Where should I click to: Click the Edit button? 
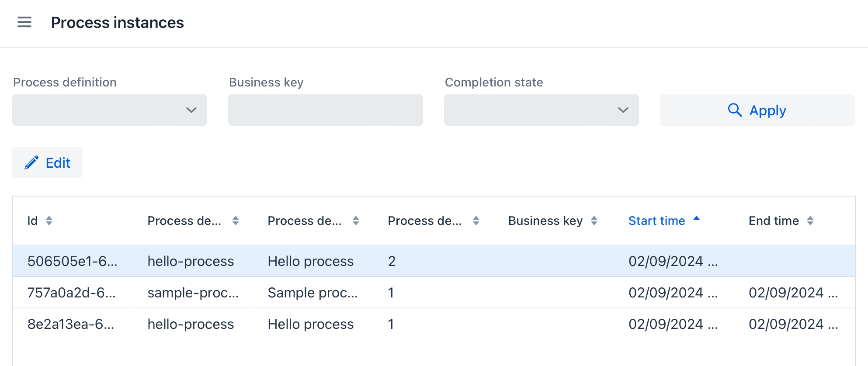pos(47,162)
